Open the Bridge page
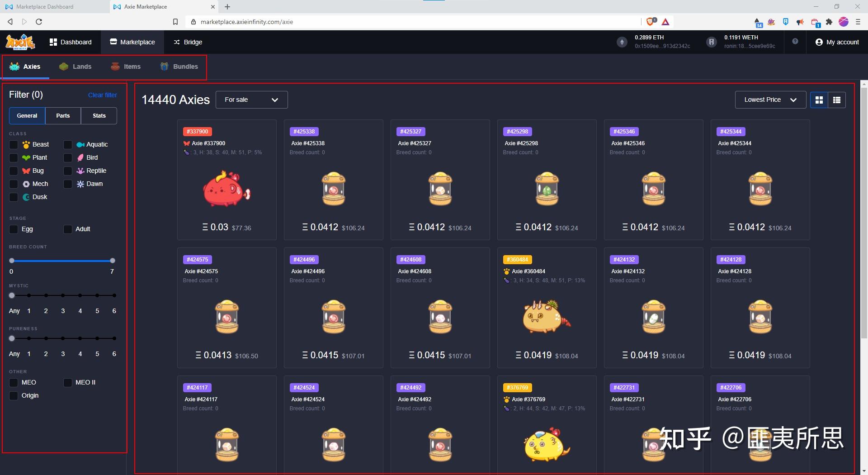This screenshot has height=475, width=868. click(188, 42)
